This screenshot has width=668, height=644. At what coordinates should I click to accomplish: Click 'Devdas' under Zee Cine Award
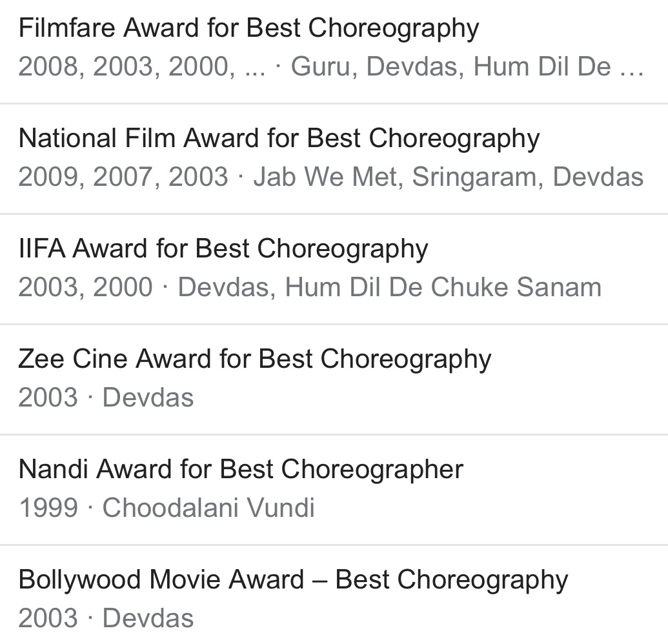point(148,397)
